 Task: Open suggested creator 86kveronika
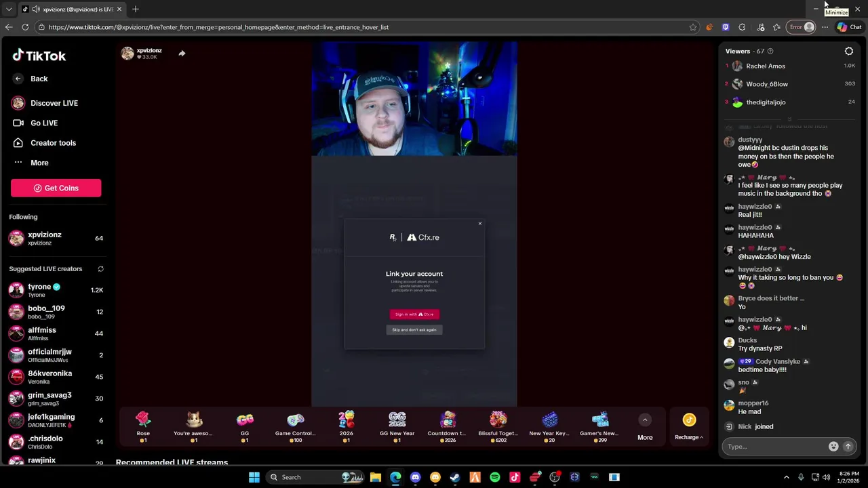56,377
